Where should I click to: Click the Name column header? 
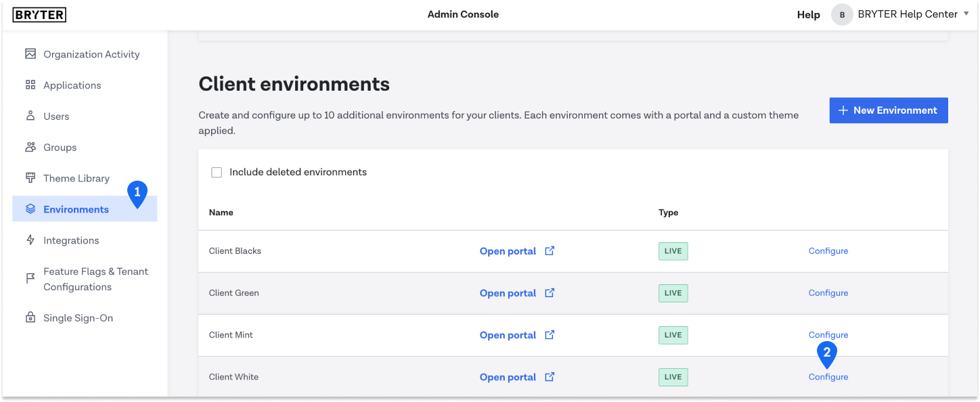(x=221, y=212)
